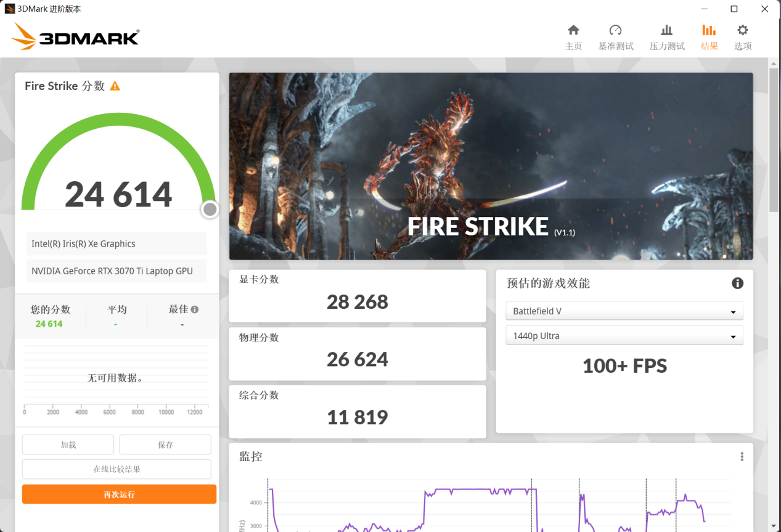Click the 平均 average label

point(117,309)
